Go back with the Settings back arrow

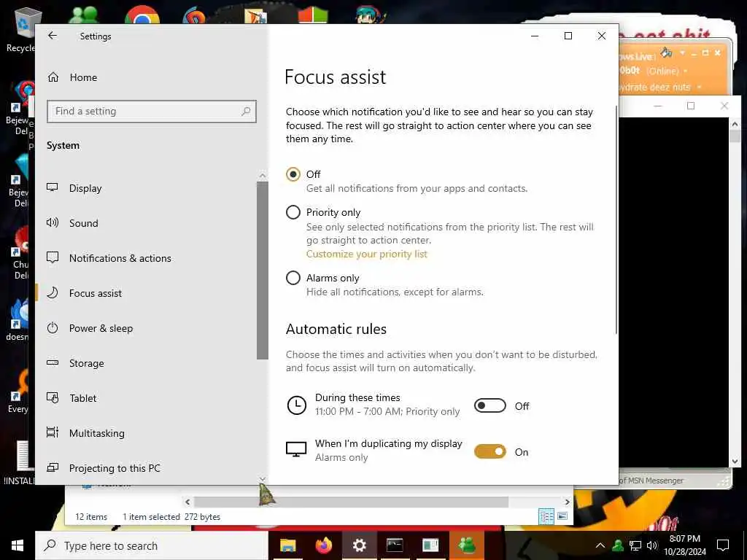[53, 36]
